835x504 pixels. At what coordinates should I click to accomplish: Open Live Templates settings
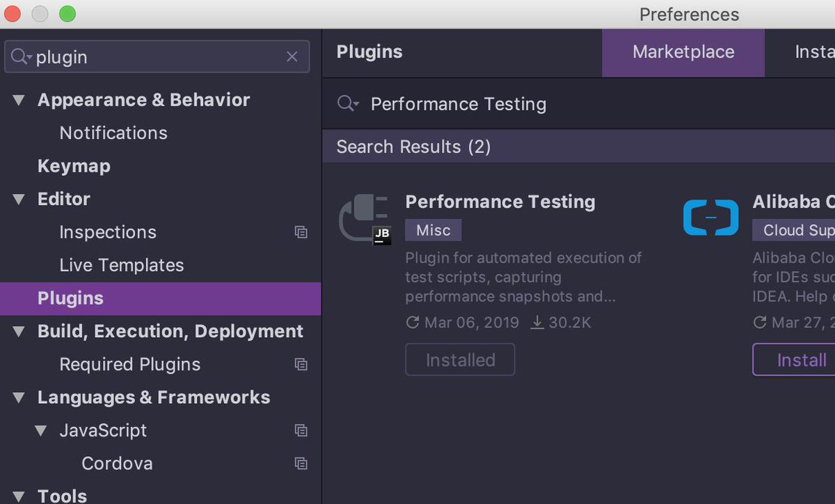pos(122,265)
